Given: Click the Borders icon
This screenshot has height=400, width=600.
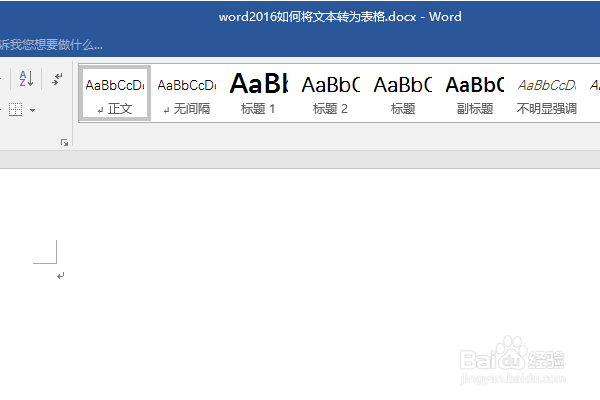Looking at the screenshot, I should pyautogui.click(x=16, y=110).
